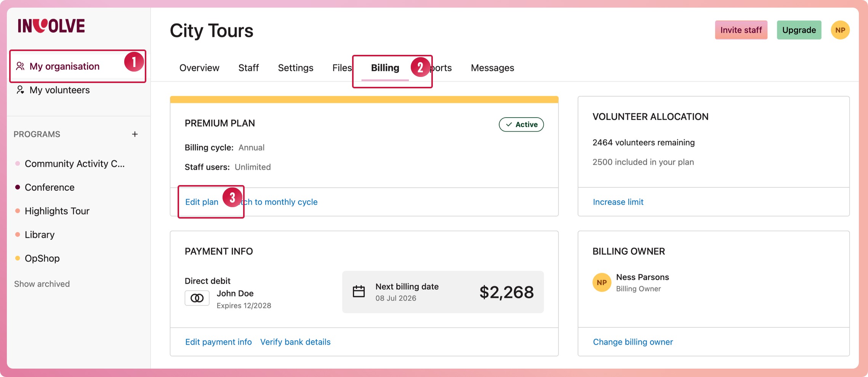Click the Involve logo
The width and height of the screenshot is (868, 377).
click(x=51, y=26)
